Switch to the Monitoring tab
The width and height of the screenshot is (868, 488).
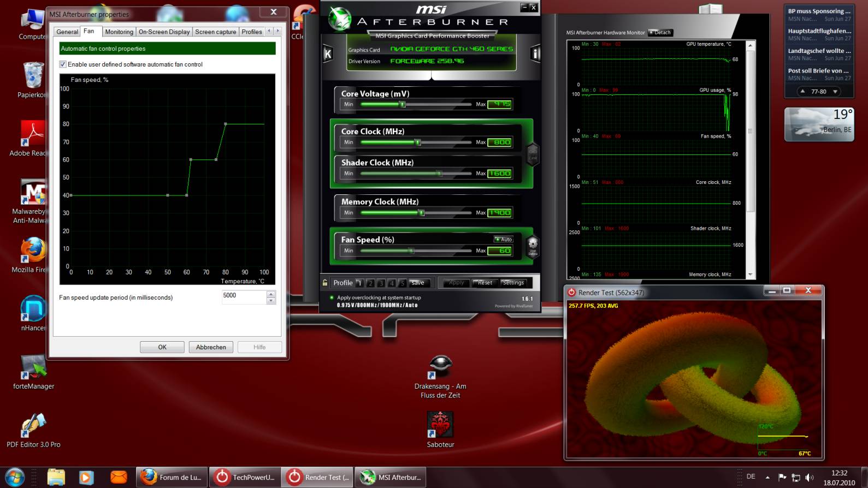point(119,32)
